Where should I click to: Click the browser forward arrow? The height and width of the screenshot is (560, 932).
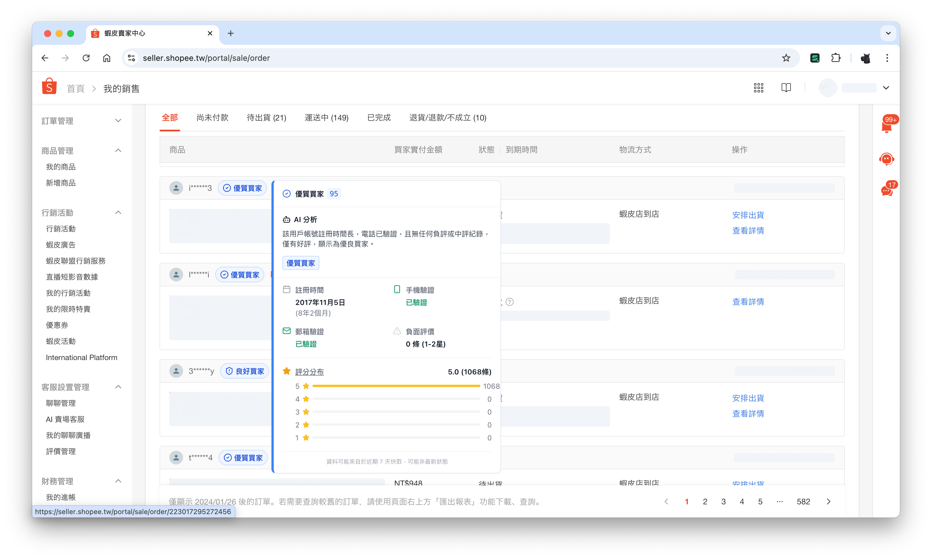click(65, 58)
